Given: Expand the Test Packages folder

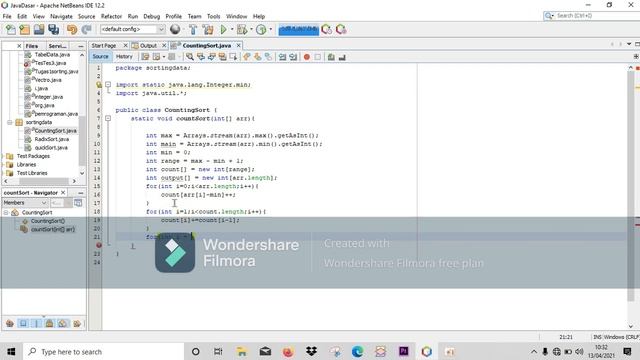Looking at the screenshot, I should coord(3,156).
